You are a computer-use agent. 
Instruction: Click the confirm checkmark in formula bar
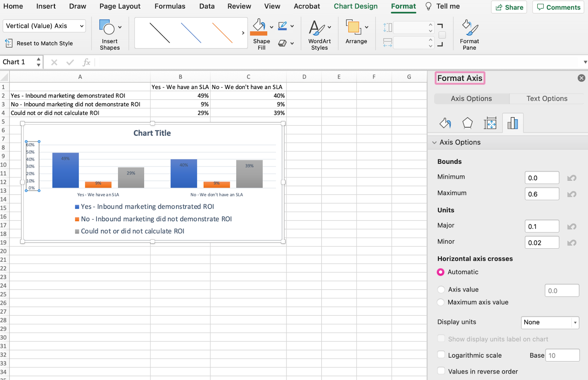pyautogui.click(x=70, y=62)
